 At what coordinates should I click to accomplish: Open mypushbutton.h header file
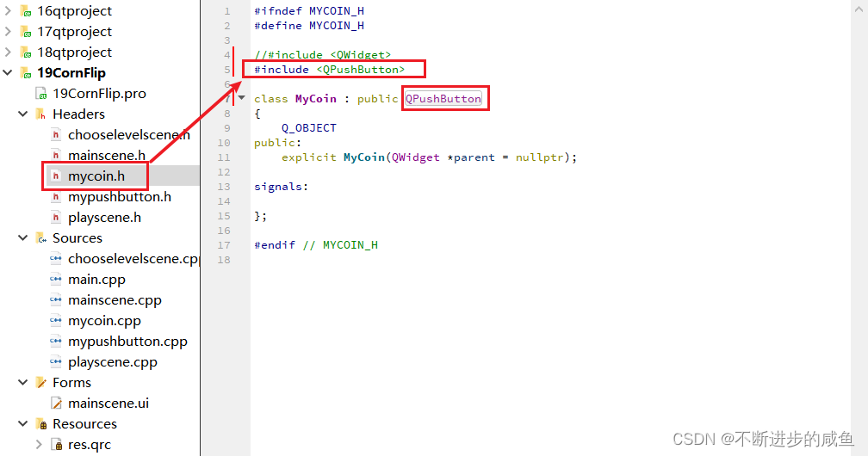(120, 196)
